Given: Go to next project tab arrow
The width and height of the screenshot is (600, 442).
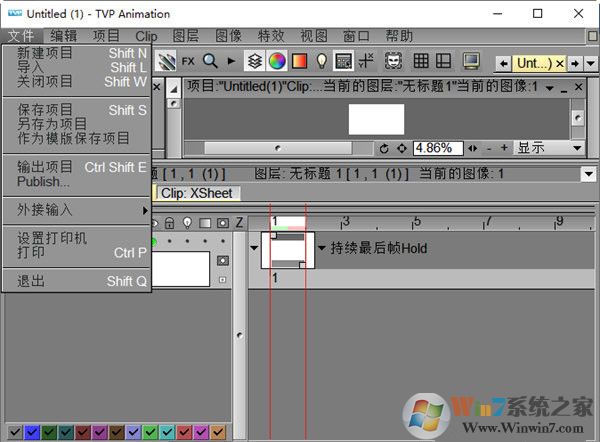Looking at the screenshot, I should click(x=575, y=64).
